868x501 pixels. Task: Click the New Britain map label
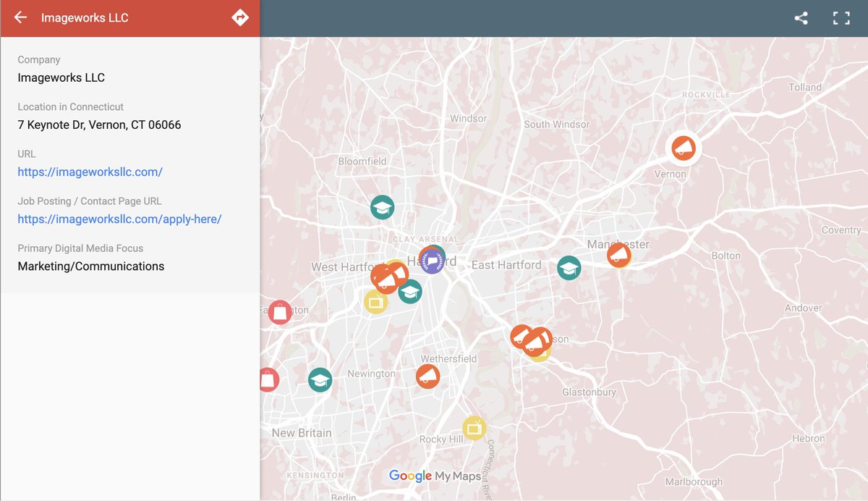302,433
